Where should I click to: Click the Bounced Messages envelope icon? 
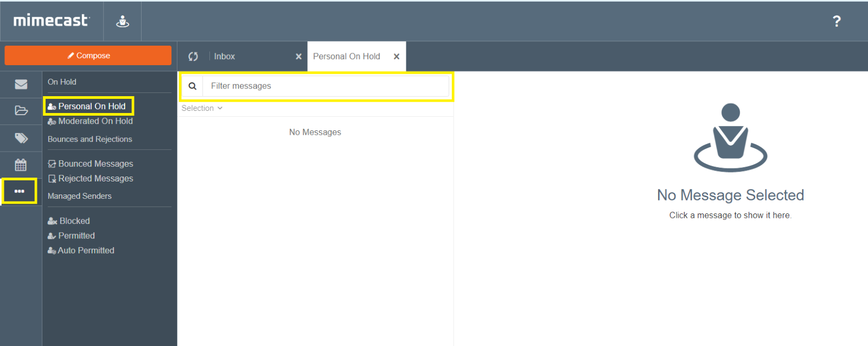[52, 163]
